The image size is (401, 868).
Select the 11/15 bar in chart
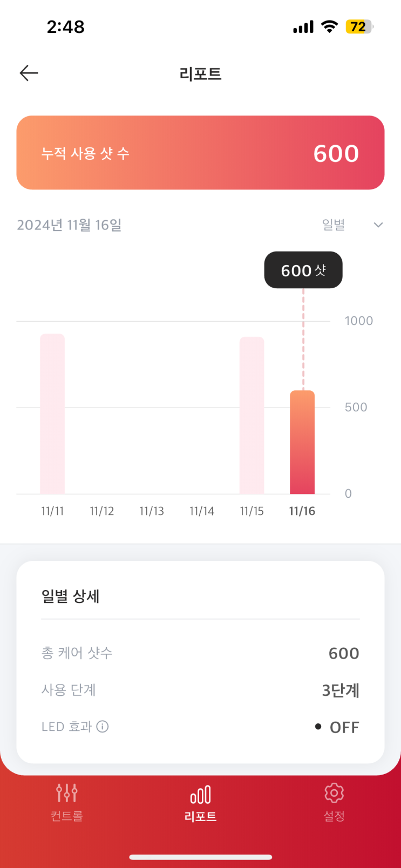[x=252, y=416]
